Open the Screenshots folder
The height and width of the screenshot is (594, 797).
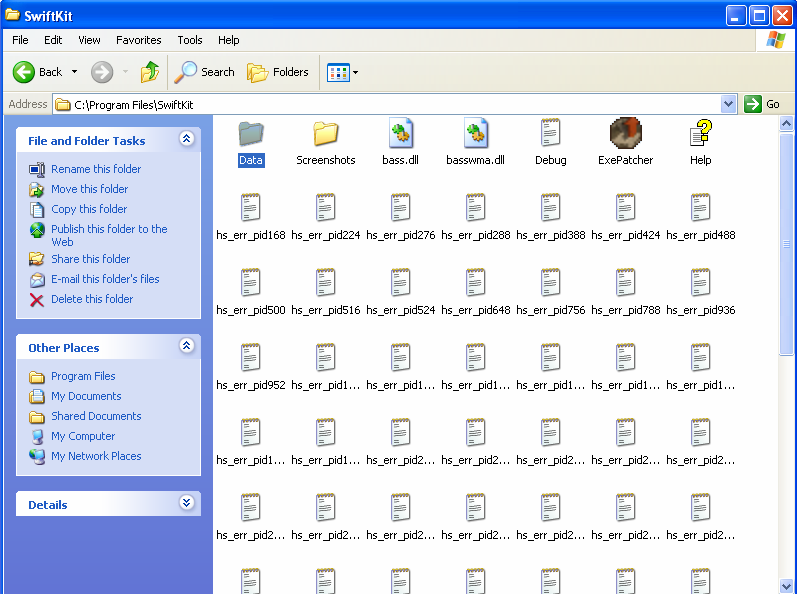click(x=325, y=133)
